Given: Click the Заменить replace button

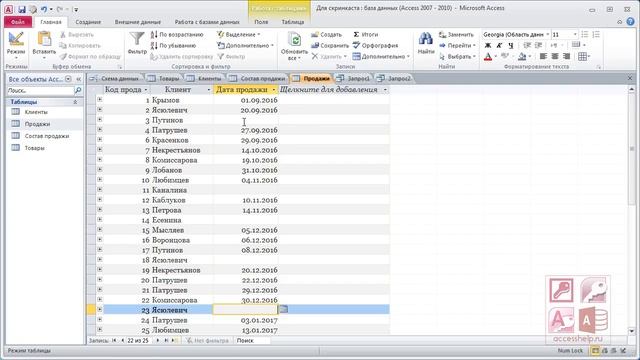Looking at the screenshot, I should tap(456, 35).
